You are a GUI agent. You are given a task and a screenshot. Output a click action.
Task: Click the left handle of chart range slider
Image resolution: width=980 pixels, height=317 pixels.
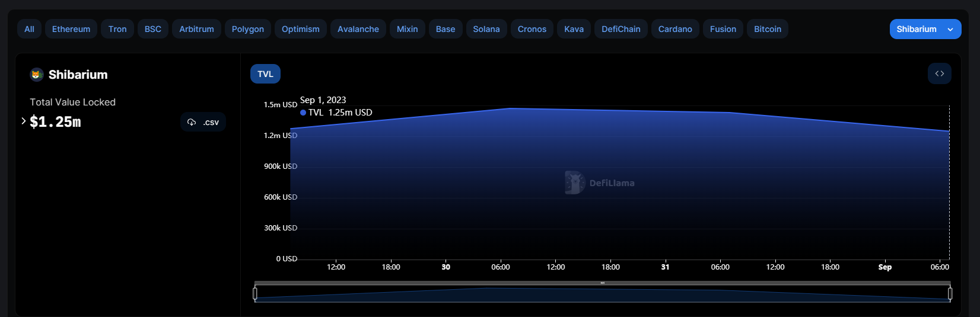pyautogui.click(x=255, y=293)
